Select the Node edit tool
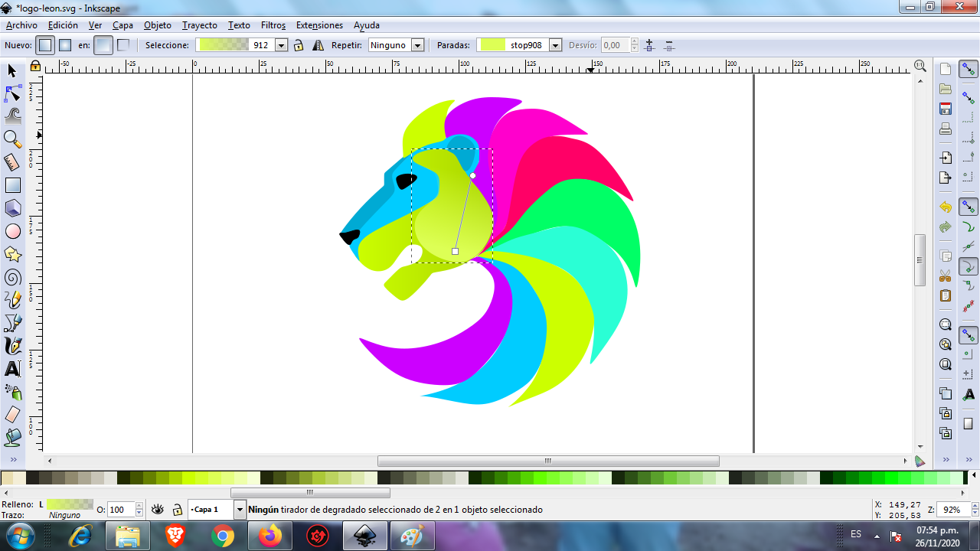 click(12, 94)
